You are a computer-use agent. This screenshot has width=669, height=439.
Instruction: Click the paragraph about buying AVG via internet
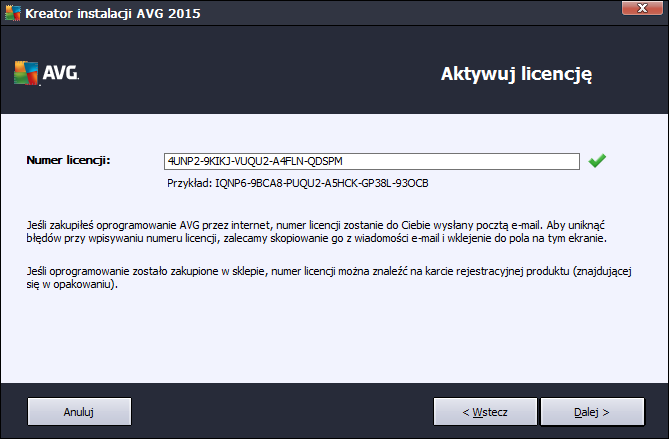(316, 231)
